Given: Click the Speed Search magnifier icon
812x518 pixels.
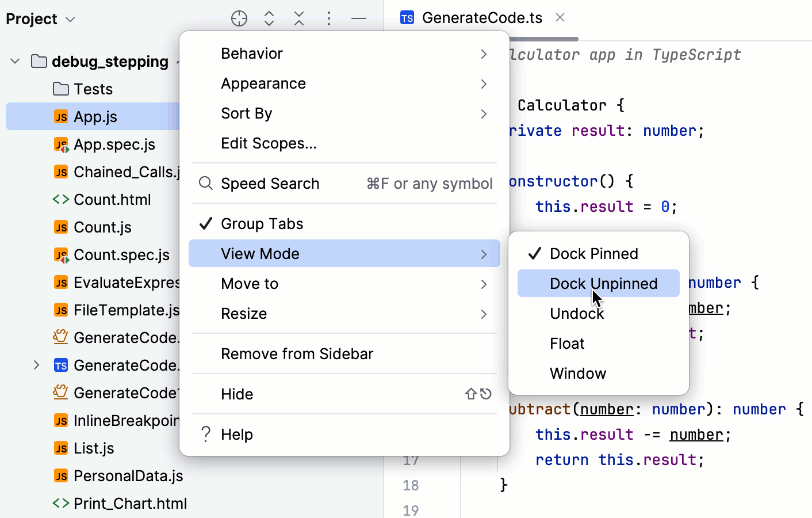Looking at the screenshot, I should 205,183.
